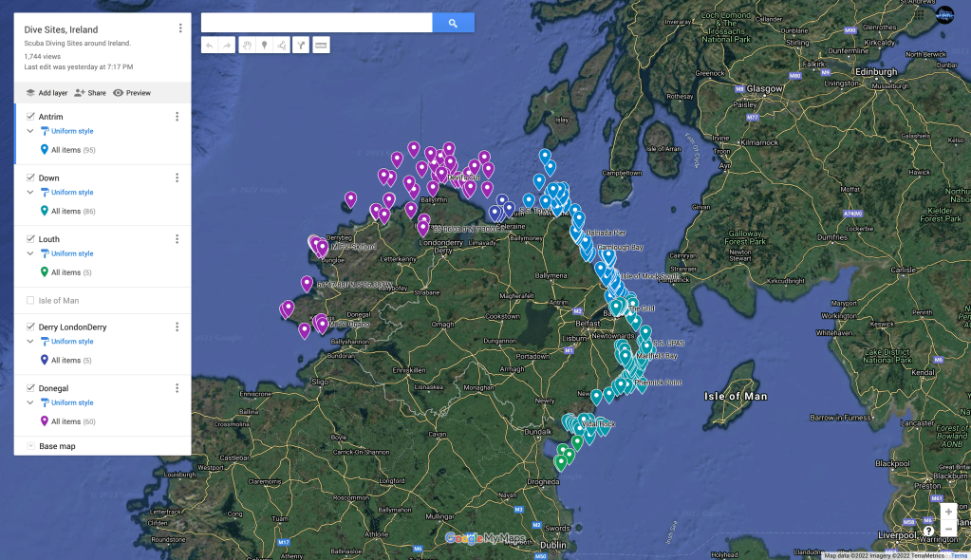Zoom in with the plus button
This screenshot has height=560, width=971.
point(948,512)
